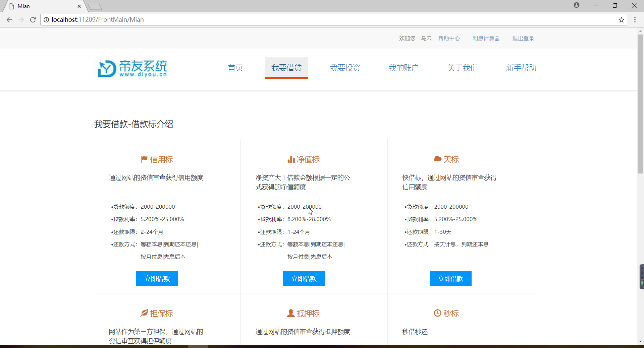Click the flag icon above 信用标
This screenshot has height=348, width=644.
click(144, 159)
